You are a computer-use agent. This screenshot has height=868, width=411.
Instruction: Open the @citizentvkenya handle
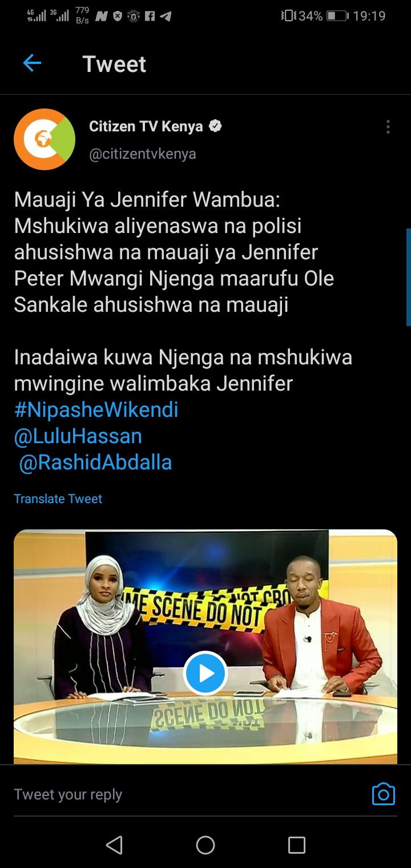pyautogui.click(x=143, y=154)
